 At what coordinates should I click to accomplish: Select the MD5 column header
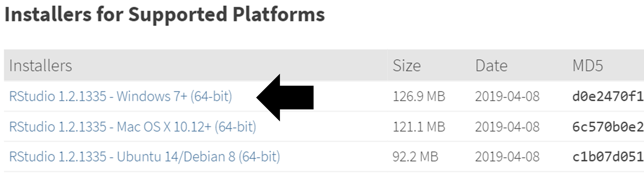click(588, 66)
